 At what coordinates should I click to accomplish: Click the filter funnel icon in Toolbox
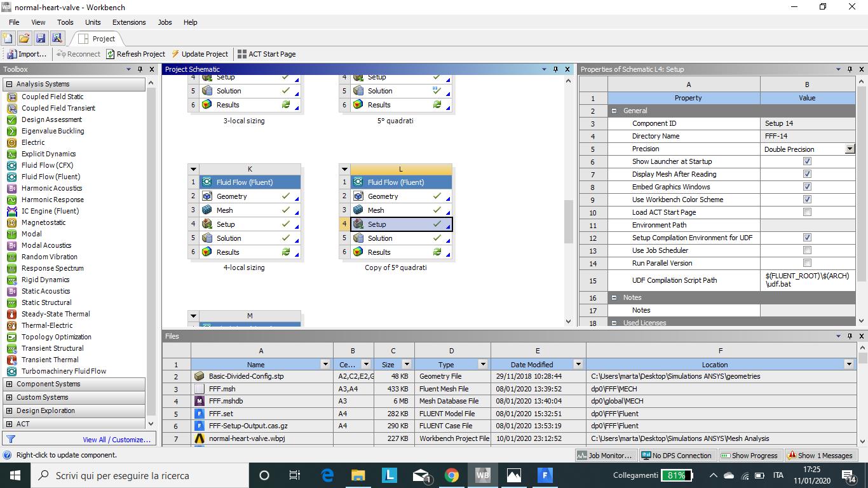point(10,439)
